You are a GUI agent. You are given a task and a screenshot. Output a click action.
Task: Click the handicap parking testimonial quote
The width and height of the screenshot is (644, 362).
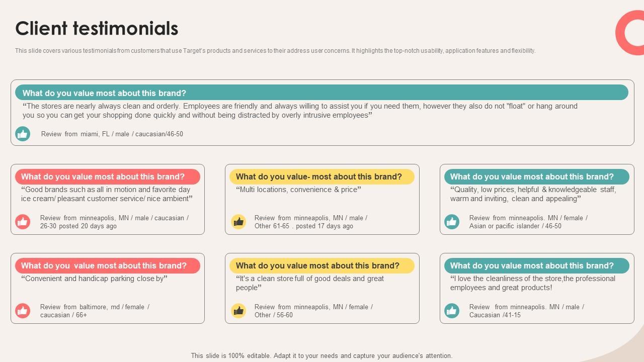point(94,279)
